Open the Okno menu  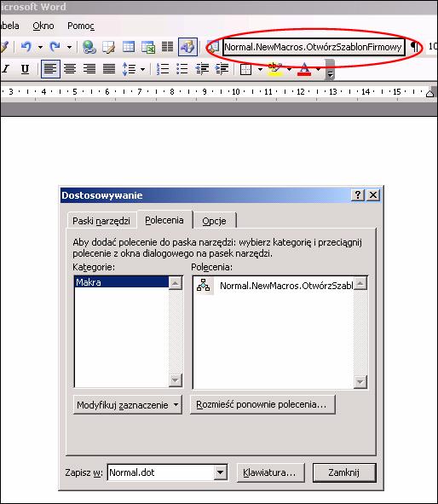coord(43,26)
